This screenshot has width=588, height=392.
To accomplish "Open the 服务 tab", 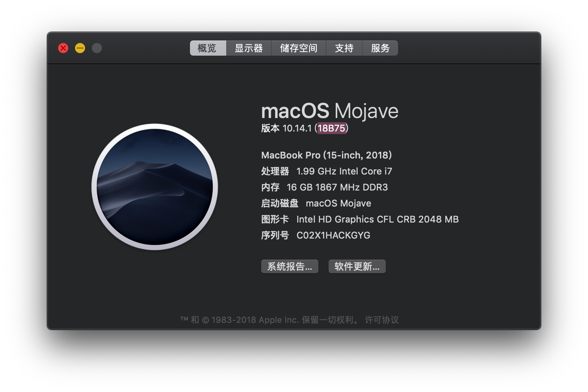I will (380, 48).
